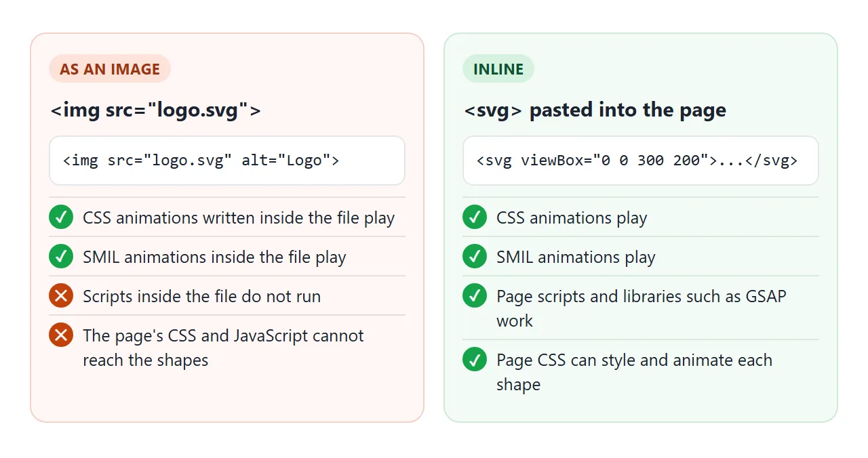The height and width of the screenshot is (458, 868).
Task: Click text 'Page scripts and libraries such as GSAP work'
Action: [x=642, y=308]
